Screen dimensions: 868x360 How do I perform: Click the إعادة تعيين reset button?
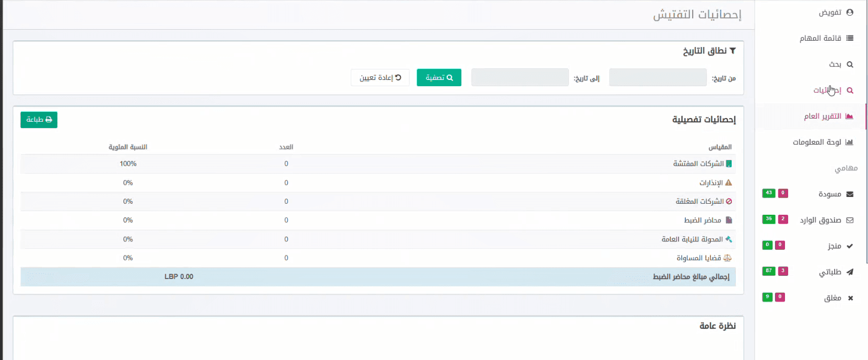(x=380, y=77)
